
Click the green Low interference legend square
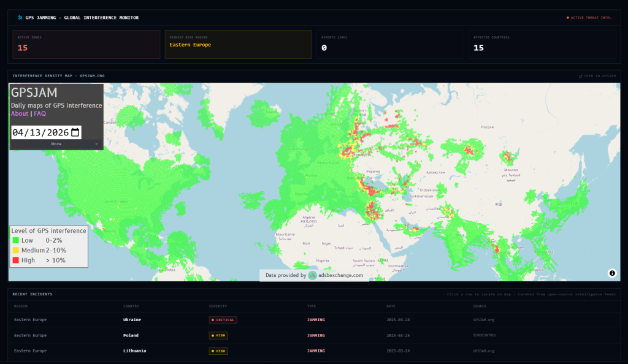click(15, 240)
